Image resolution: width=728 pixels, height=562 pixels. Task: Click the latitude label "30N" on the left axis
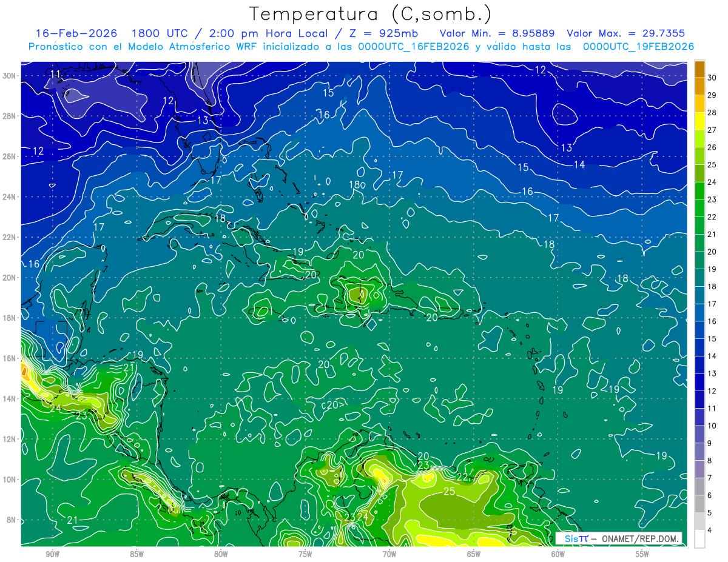click(9, 75)
